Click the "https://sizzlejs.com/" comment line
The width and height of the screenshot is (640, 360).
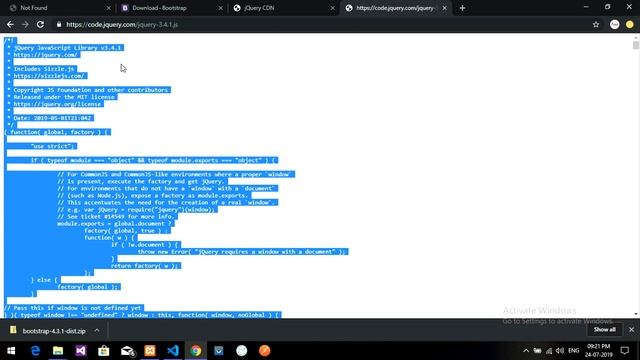tap(49, 76)
